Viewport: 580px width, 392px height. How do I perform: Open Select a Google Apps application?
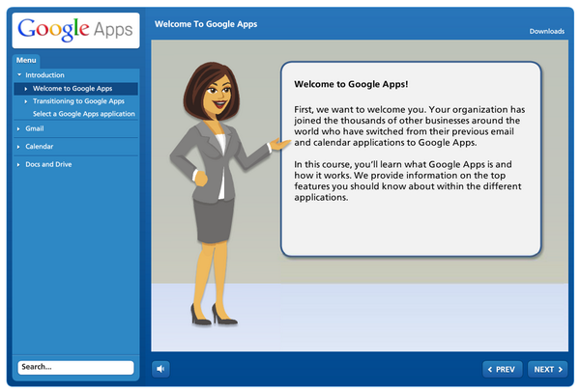point(84,114)
